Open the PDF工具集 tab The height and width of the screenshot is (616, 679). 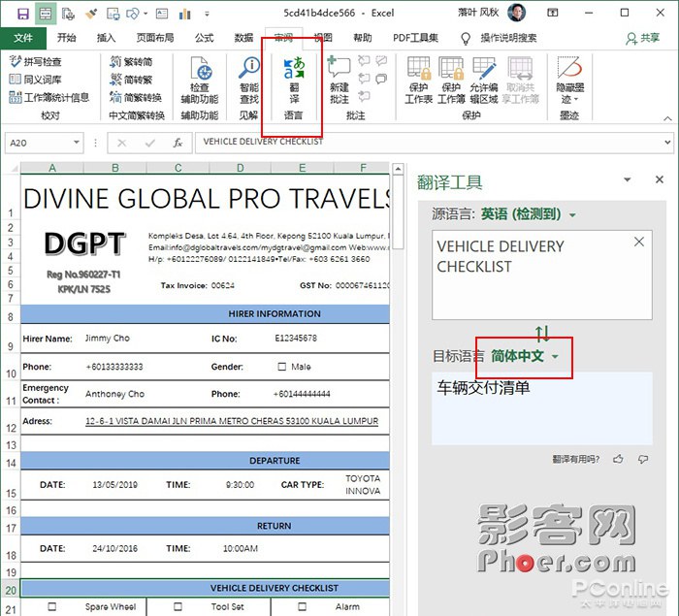(415, 38)
